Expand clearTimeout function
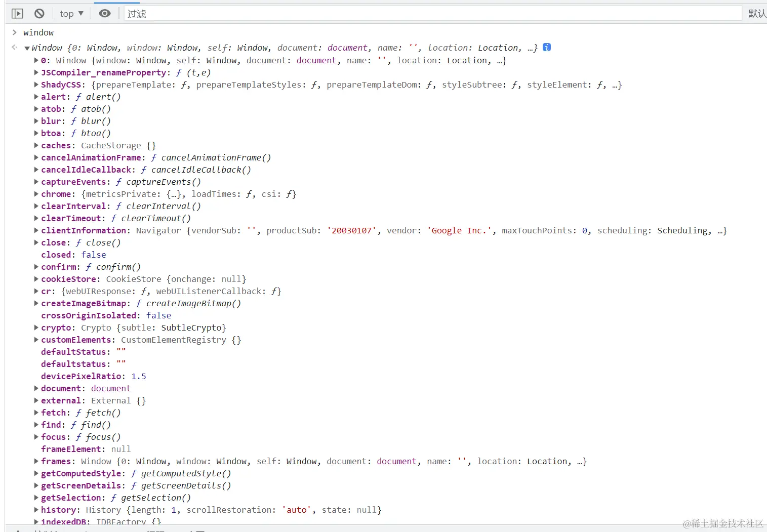This screenshot has height=532, width=767. (36, 218)
